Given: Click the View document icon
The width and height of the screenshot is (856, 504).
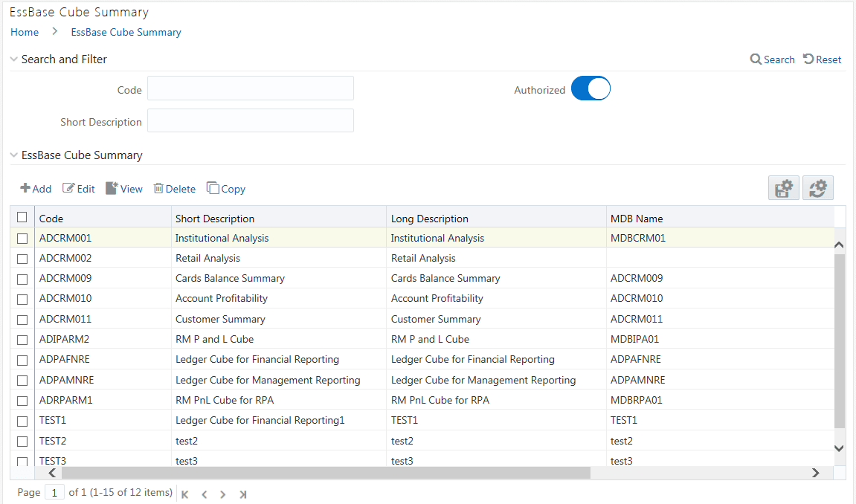Looking at the screenshot, I should coord(112,189).
